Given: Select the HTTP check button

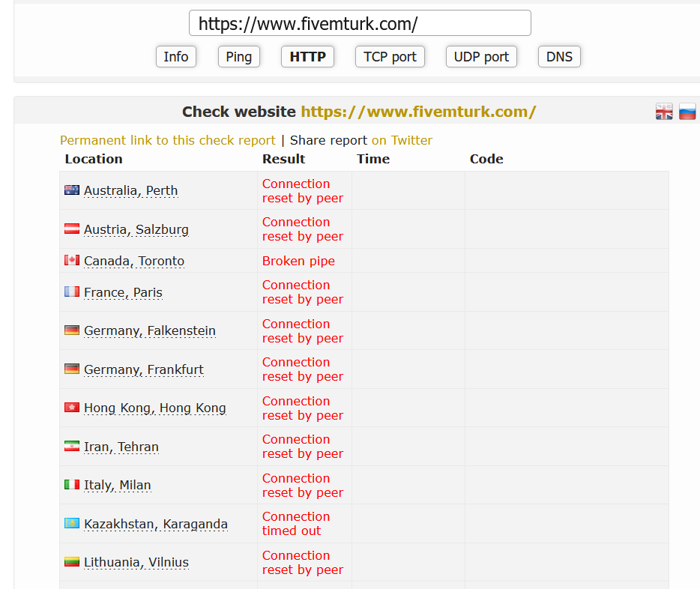Looking at the screenshot, I should coord(307,57).
